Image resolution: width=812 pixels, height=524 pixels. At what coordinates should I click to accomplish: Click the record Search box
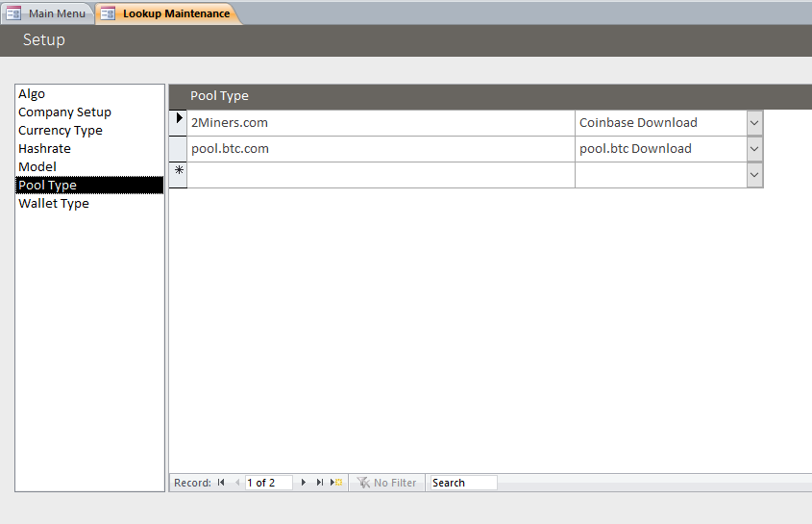click(463, 483)
